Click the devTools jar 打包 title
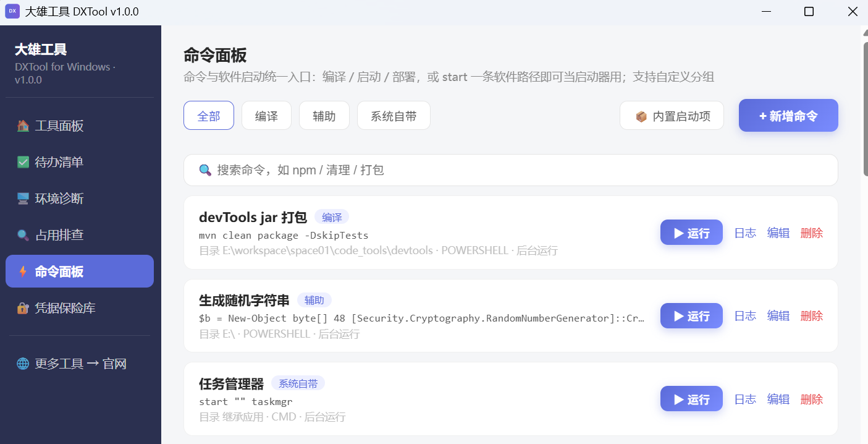The width and height of the screenshot is (868, 444). [x=253, y=217]
